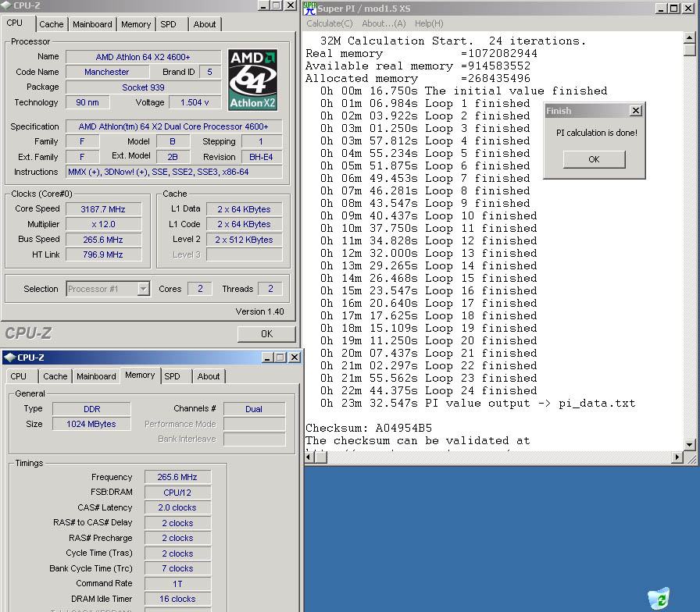Click the Level 2 cache value 2 x 512 KBytes
Screen dimensions: 700x612
tap(245, 240)
